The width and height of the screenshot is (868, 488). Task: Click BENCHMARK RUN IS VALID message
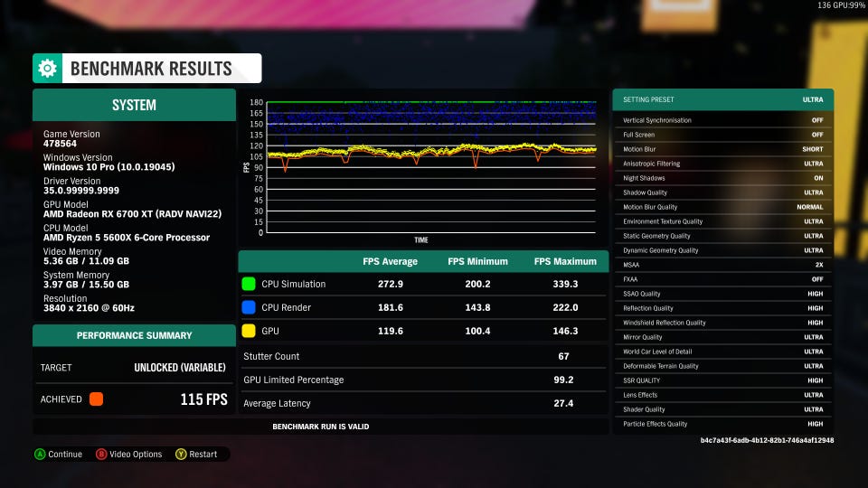point(320,427)
